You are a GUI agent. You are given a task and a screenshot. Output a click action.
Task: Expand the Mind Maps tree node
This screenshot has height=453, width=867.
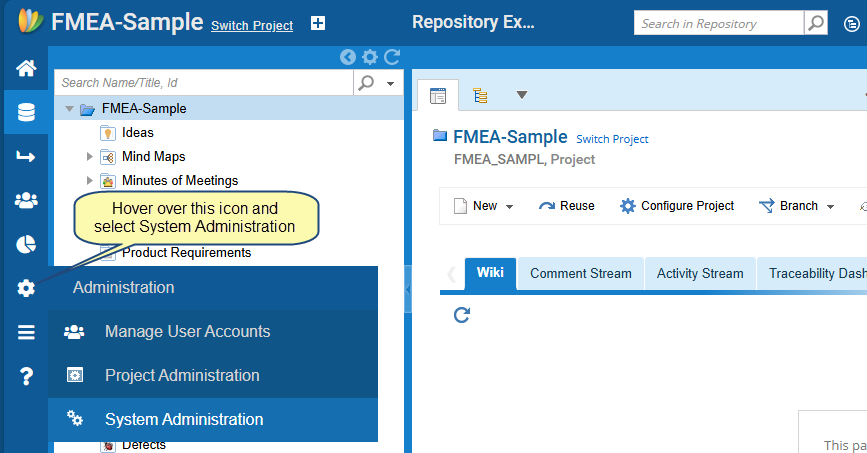click(x=89, y=157)
